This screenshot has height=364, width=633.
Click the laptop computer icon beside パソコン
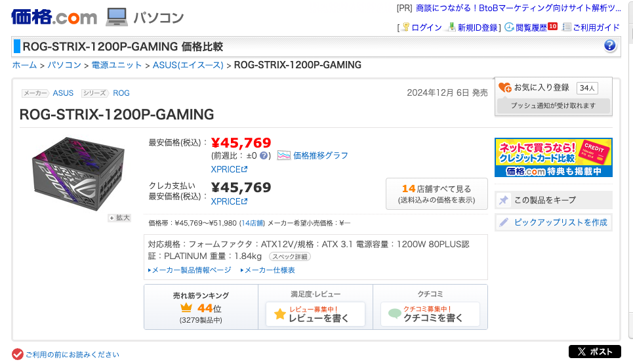point(117,17)
